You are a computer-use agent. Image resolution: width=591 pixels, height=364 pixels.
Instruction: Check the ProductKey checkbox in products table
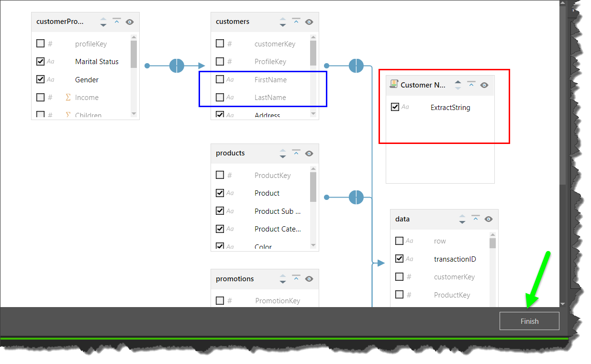coord(220,175)
